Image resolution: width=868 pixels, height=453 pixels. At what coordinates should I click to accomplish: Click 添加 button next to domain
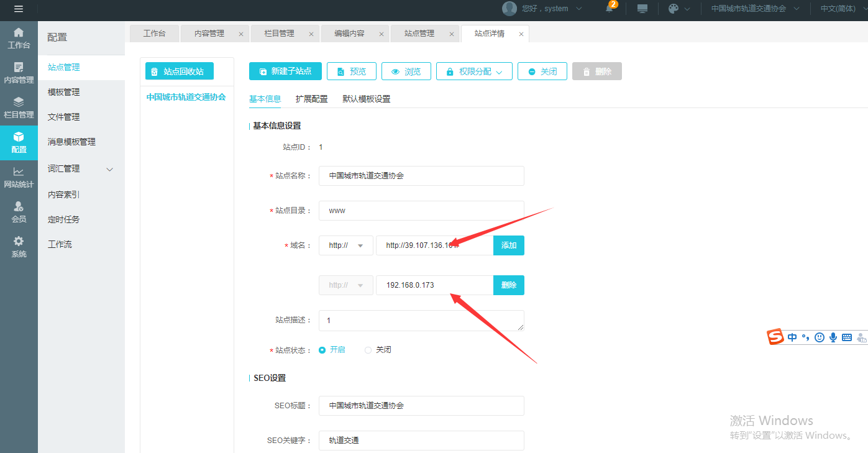(508, 245)
